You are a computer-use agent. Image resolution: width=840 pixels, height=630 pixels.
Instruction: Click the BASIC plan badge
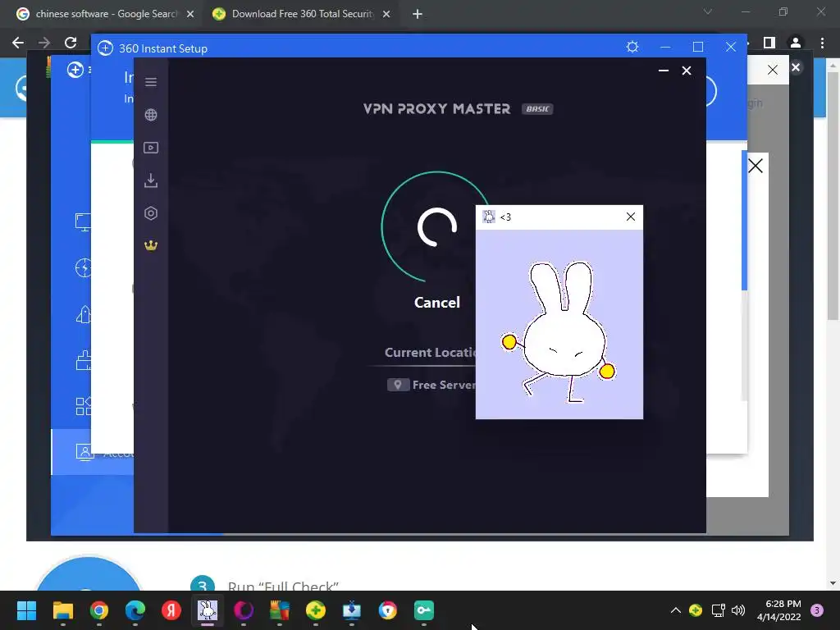[537, 109]
